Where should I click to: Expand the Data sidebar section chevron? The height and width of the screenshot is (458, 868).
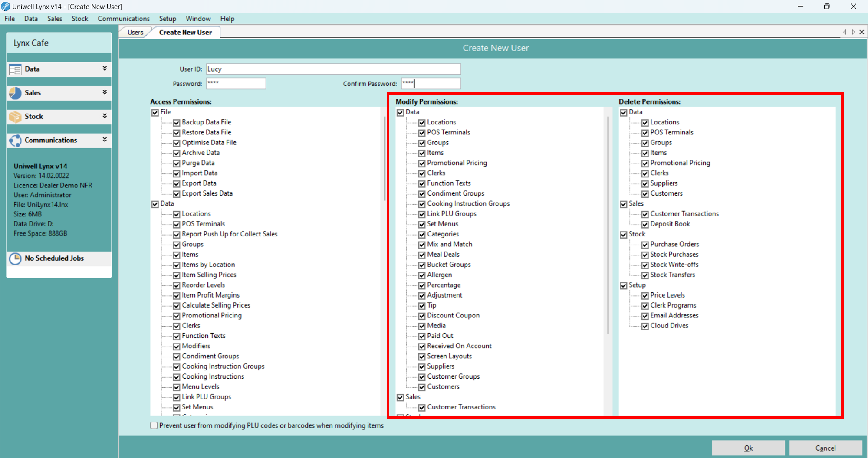(105, 69)
